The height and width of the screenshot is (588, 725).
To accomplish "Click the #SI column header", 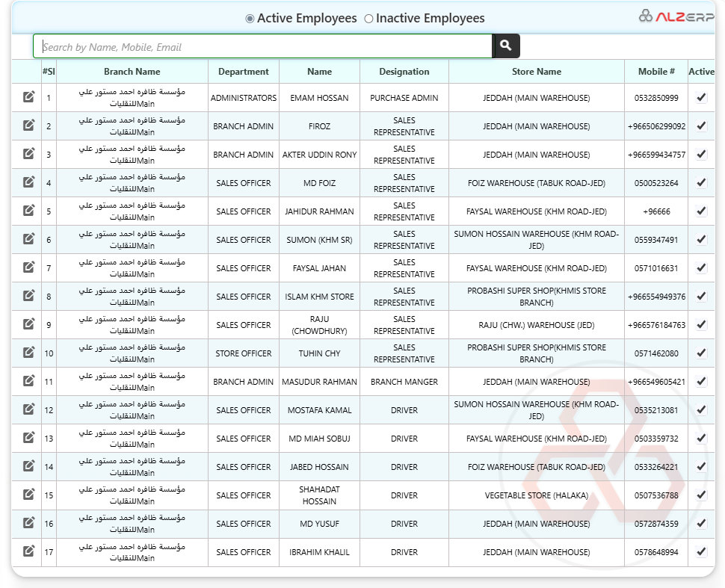I will click(x=49, y=72).
